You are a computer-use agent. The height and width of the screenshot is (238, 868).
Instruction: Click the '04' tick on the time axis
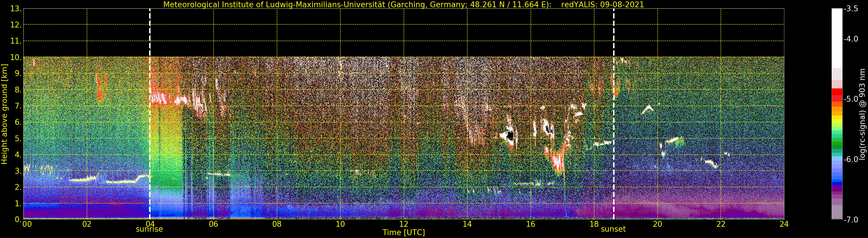coord(150,224)
